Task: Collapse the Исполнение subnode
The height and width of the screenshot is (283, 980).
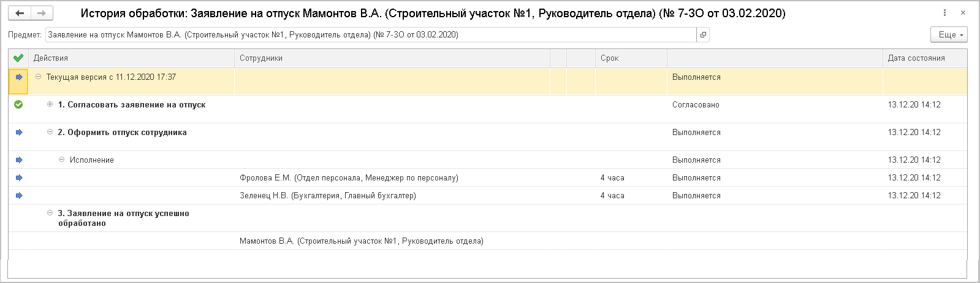Action: click(61, 160)
